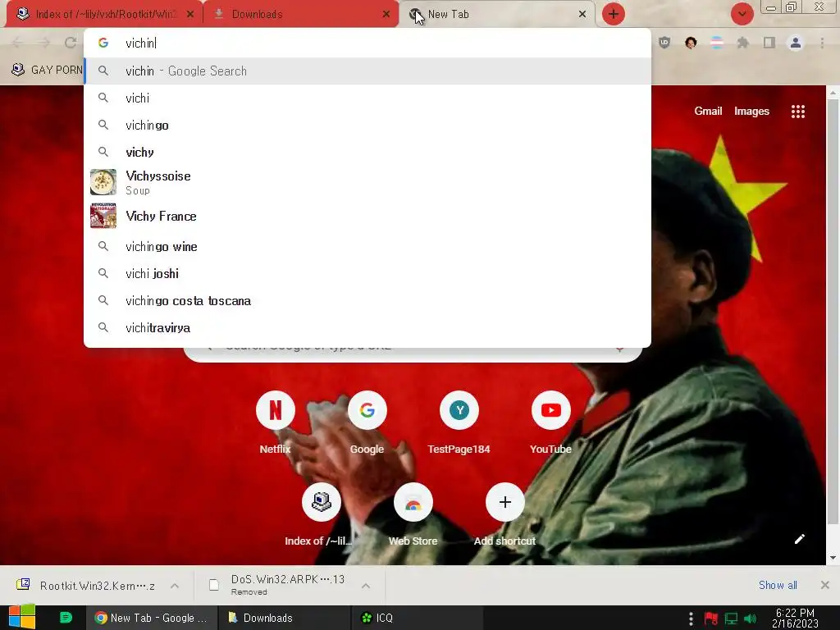This screenshot has height=630, width=840.
Task: Click the Add shortcut plus button
Action: pyautogui.click(x=504, y=502)
